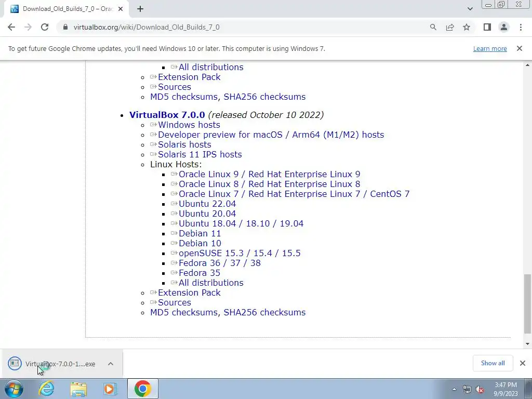
Task: Click the scrollbar up arrow
Action: pos(527,65)
